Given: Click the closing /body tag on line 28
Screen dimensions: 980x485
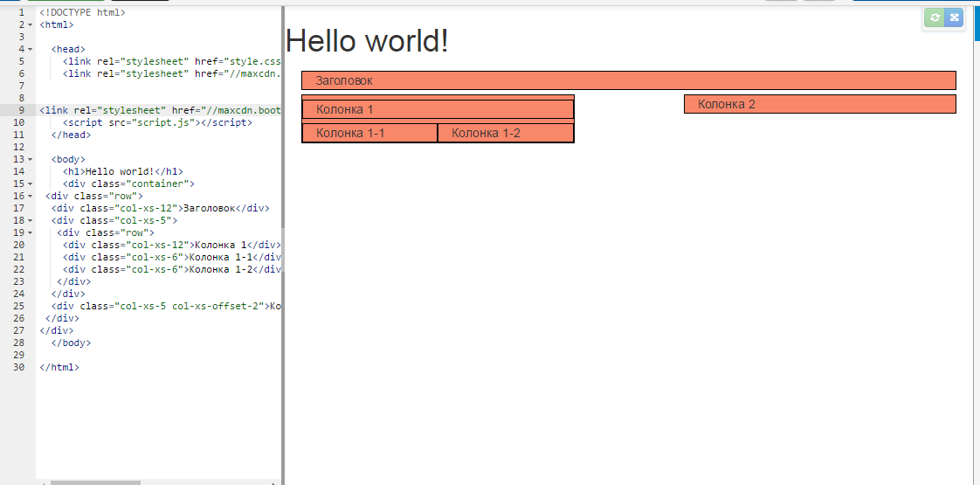Looking at the screenshot, I should pyautogui.click(x=72, y=343).
